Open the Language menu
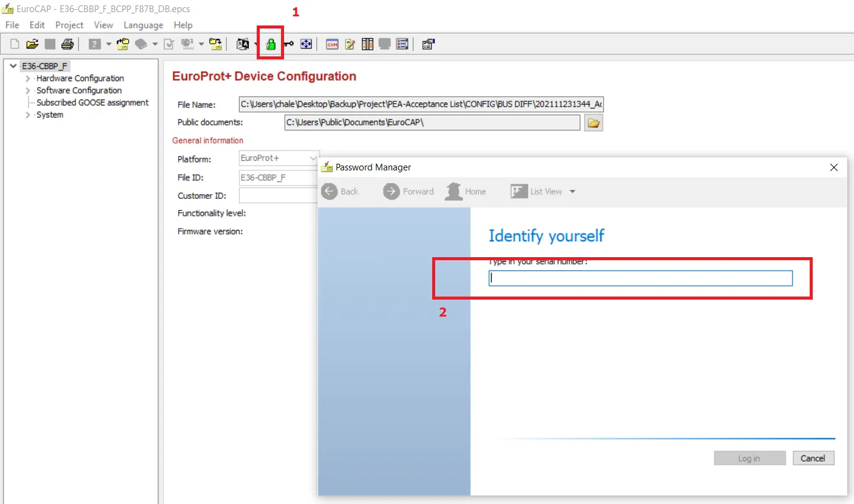Viewport: 854px width, 504px height. click(143, 25)
